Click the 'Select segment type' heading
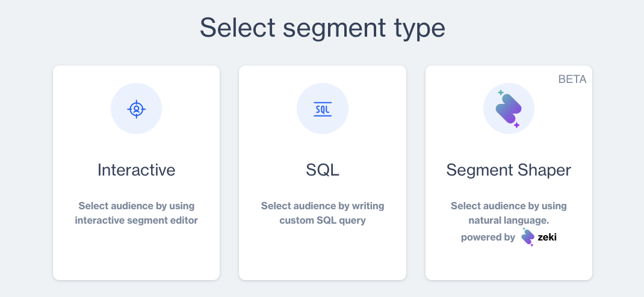Image resolution: width=644 pixels, height=297 pixels. tap(322, 28)
